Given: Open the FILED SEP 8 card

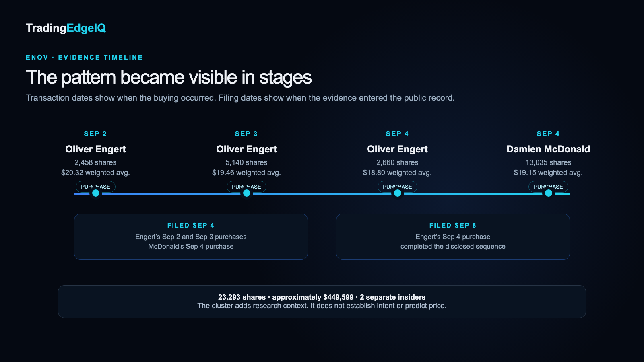Looking at the screenshot, I should (453, 237).
